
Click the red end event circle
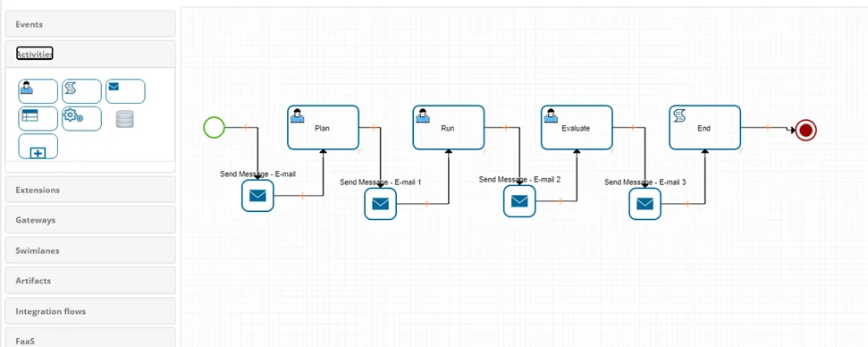pyautogui.click(x=806, y=131)
